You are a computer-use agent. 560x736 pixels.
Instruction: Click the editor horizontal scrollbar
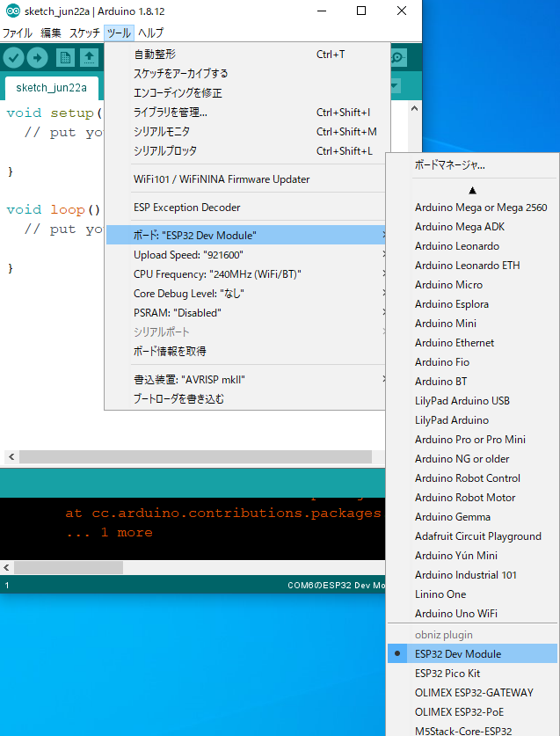pos(195,457)
